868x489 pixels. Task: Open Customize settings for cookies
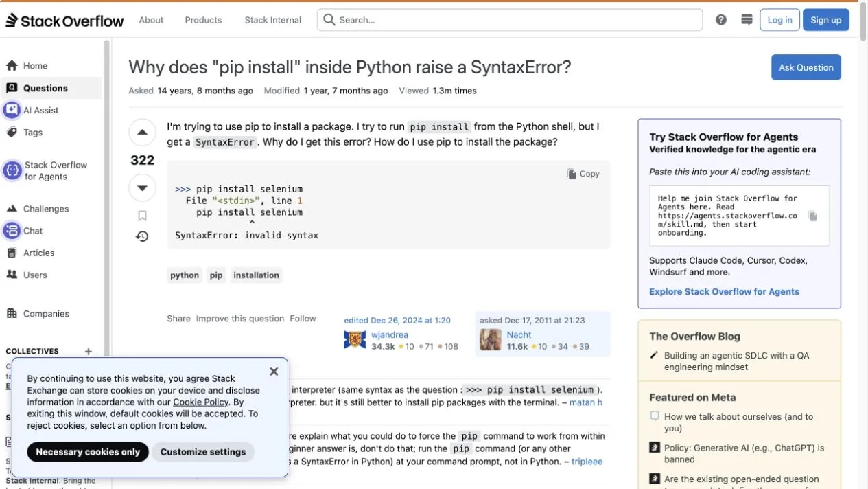[x=203, y=452]
